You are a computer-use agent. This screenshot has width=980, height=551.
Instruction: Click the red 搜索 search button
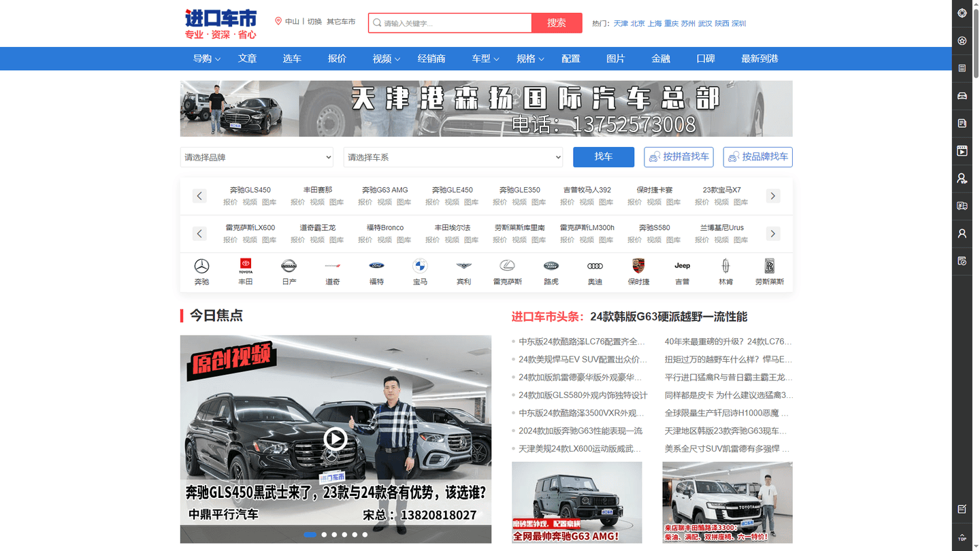click(557, 23)
